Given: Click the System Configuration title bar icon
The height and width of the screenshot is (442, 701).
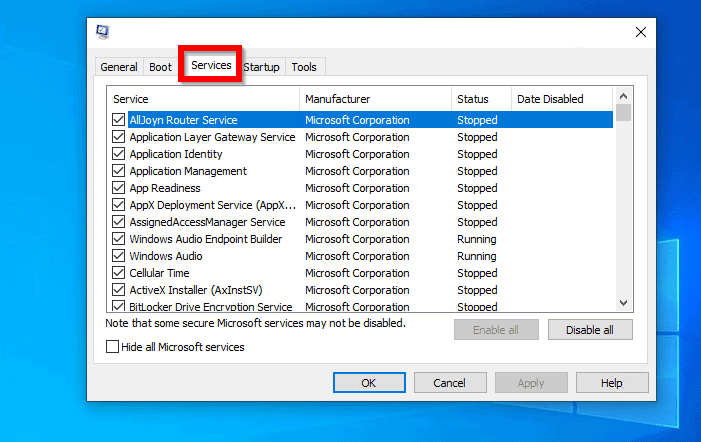Looking at the screenshot, I should [103, 32].
